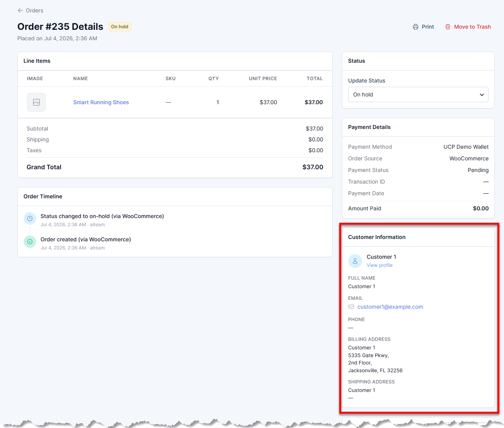Click the Shipping label in totals

pos(38,139)
